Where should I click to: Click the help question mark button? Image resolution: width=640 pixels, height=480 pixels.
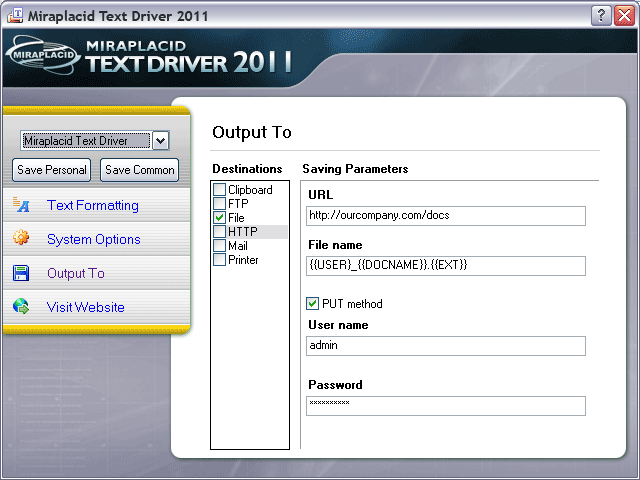(x=601, y=16)
